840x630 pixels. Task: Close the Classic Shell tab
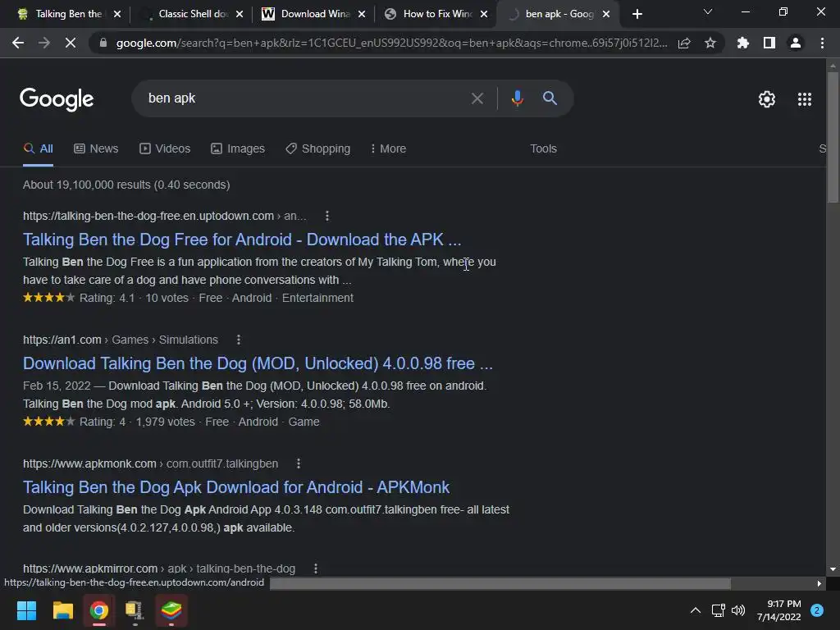(x=240, y=14)
